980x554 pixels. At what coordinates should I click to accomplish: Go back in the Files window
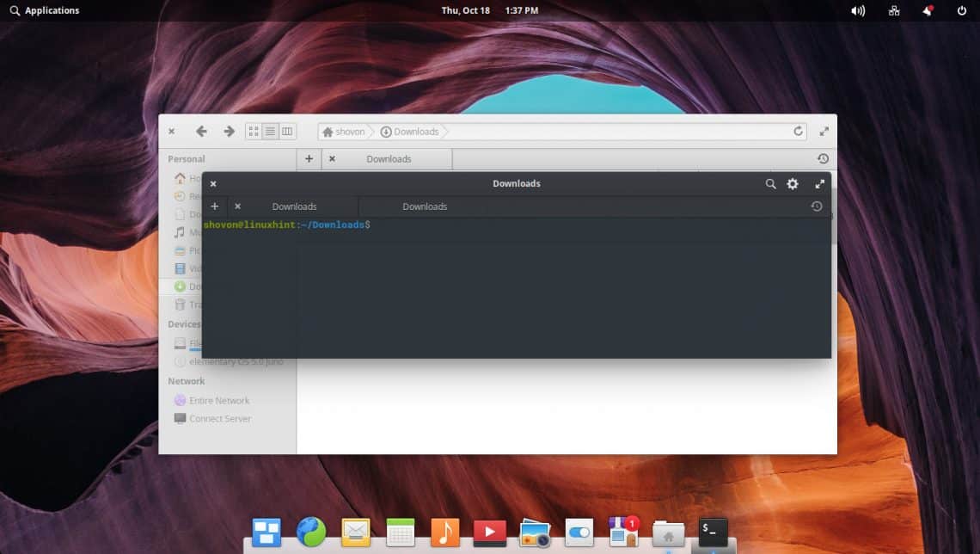pyautogui.click(x=201, y=132)
